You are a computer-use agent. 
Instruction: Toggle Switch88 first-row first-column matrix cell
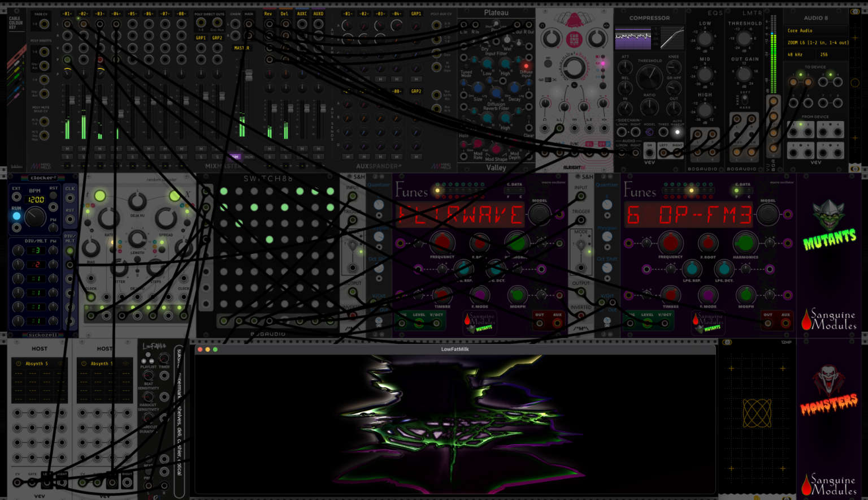click(224, 192)
